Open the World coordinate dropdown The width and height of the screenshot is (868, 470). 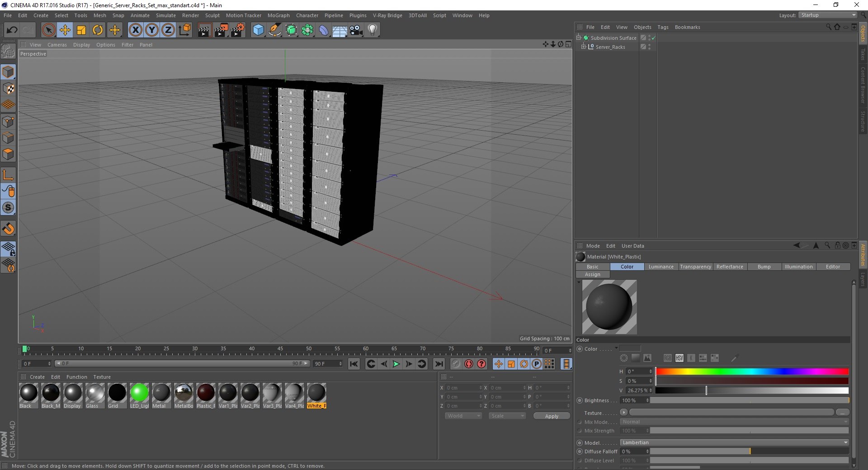(463, 416)
